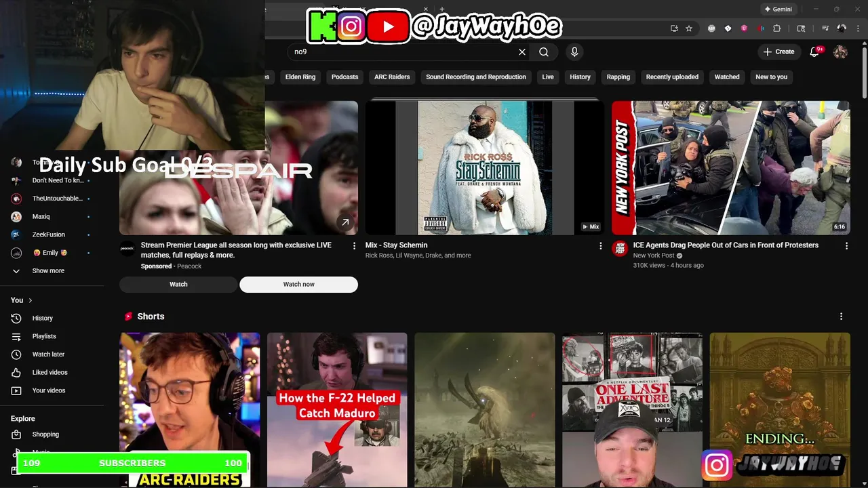This screenshot has height=488, width=868.
Task: Open the Extensions puzzle piece menu
Action: (x=777, y=28)
